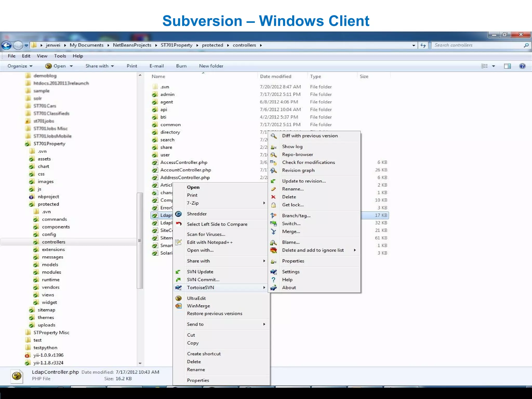The width and height of the screenshot is (532, 399).
Task: Click the Branch/tag icon
Action: (274, 216)
